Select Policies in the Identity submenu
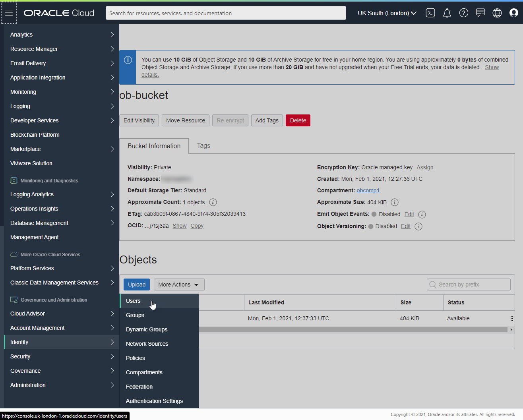The image size is (523, 420). pos(159,358)
